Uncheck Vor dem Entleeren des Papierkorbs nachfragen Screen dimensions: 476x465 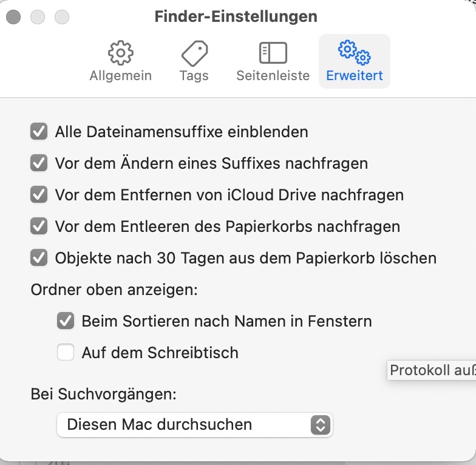click(x=39, y=226)
